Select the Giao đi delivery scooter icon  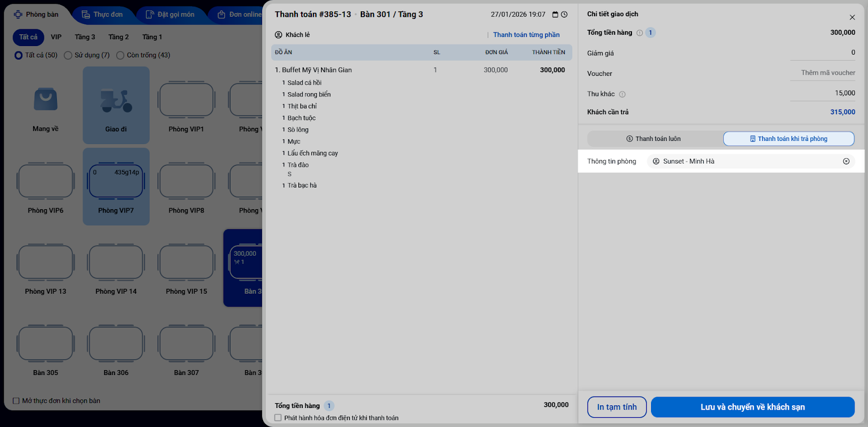116,100
